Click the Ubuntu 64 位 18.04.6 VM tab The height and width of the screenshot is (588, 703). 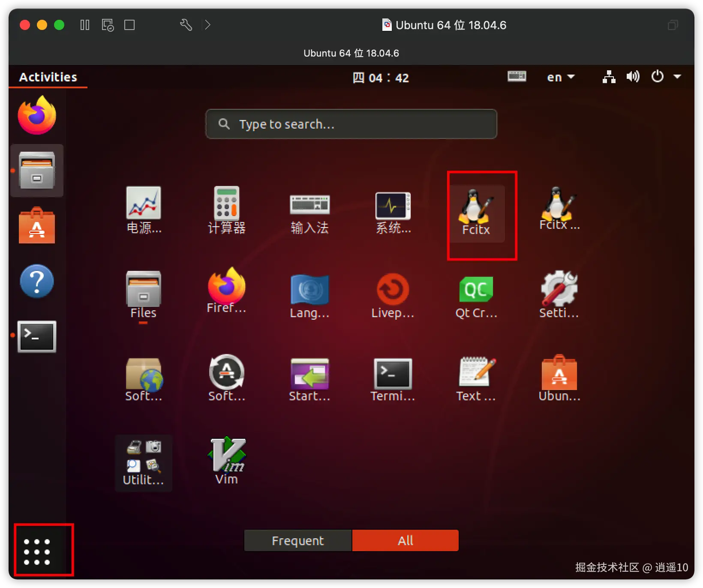pyautogui.click(x=351, y=53)
